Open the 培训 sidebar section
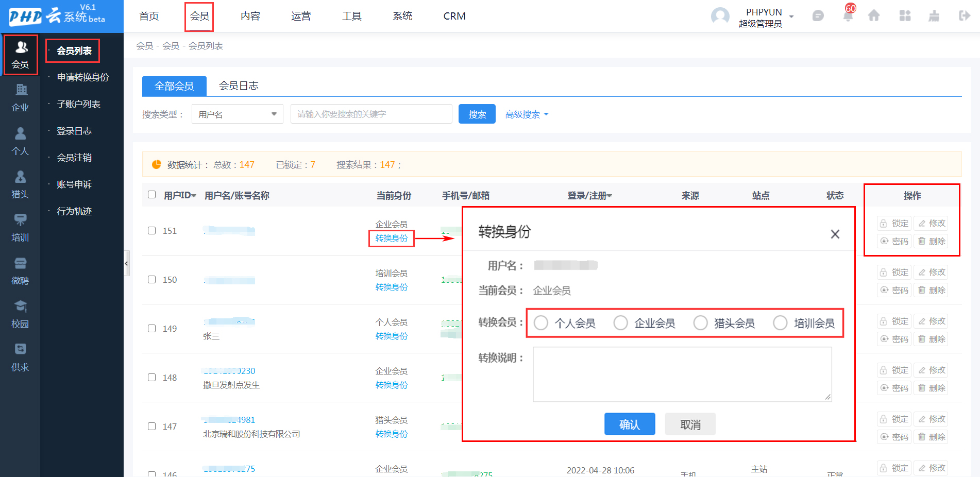980x477 pixels. pyautogui.click(x=20, y=228)
